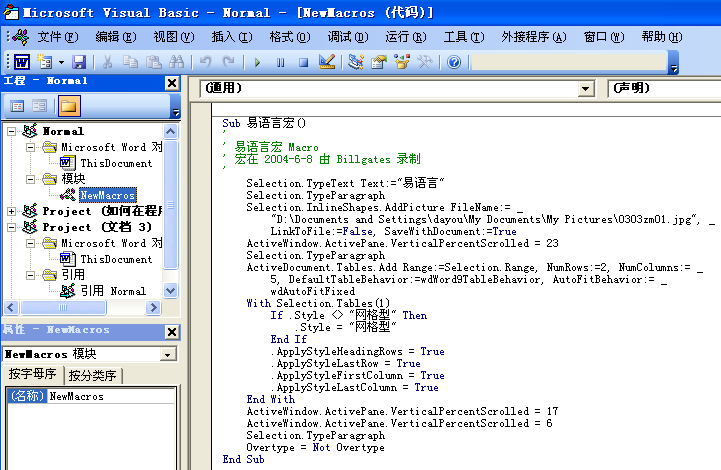Open the 格式(O) menu
The image size is (721, 470).
(290, 37)
